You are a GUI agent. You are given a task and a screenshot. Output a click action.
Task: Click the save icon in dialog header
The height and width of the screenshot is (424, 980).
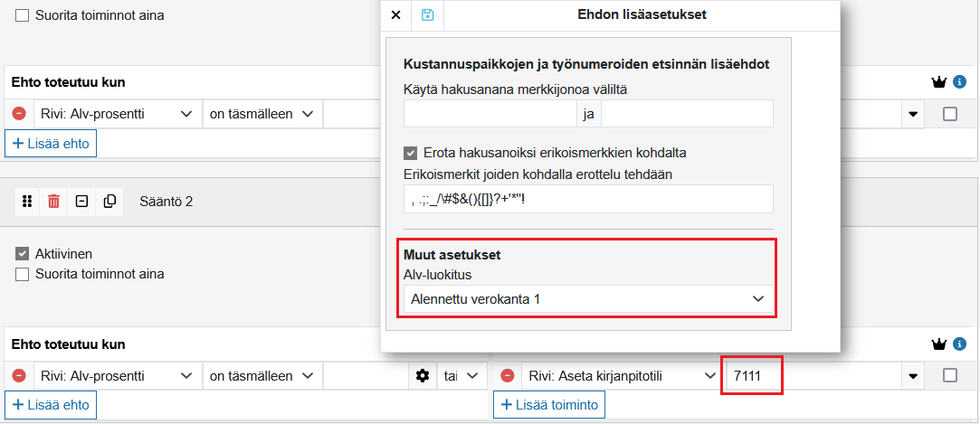[x=427, y=14]
